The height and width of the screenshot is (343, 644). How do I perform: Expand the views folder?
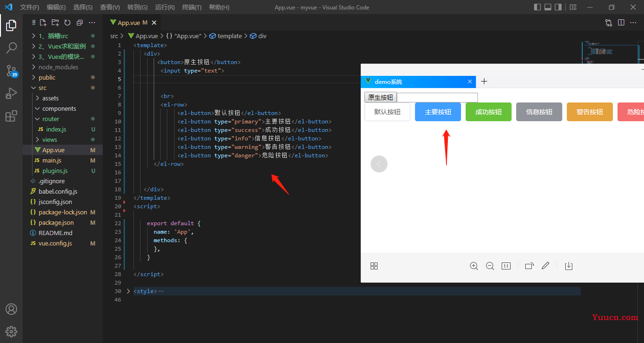tap(63, 139)
